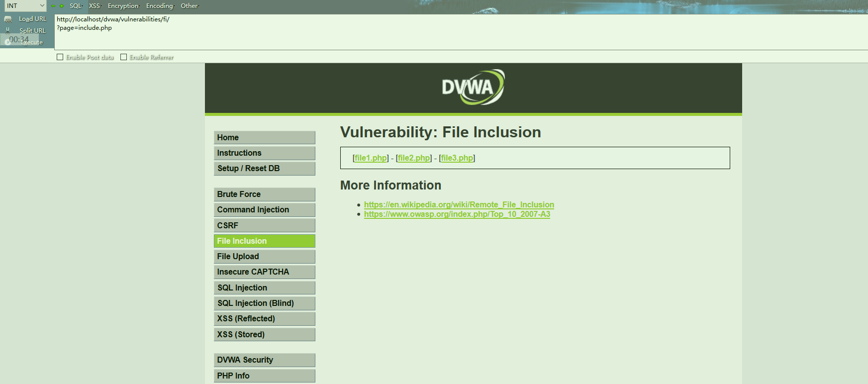Open the Encoding menu

160,6
